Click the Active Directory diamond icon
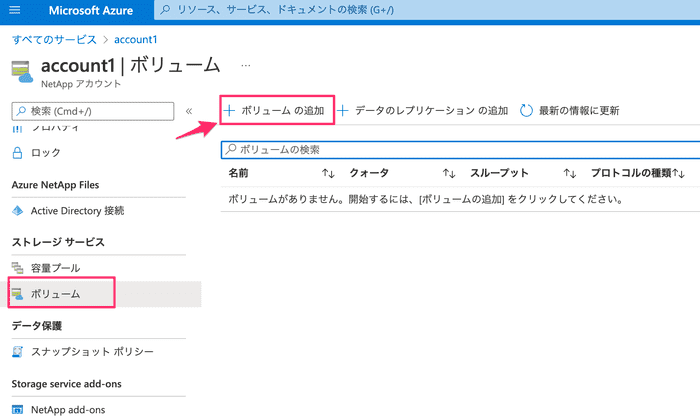Viewport: 700px width, 420px height. tap(17, 211)
